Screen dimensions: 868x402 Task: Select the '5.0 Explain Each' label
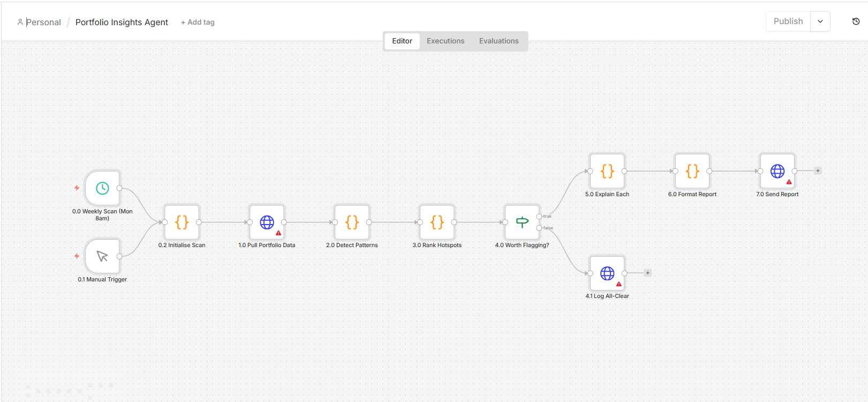tap(607, 194)
